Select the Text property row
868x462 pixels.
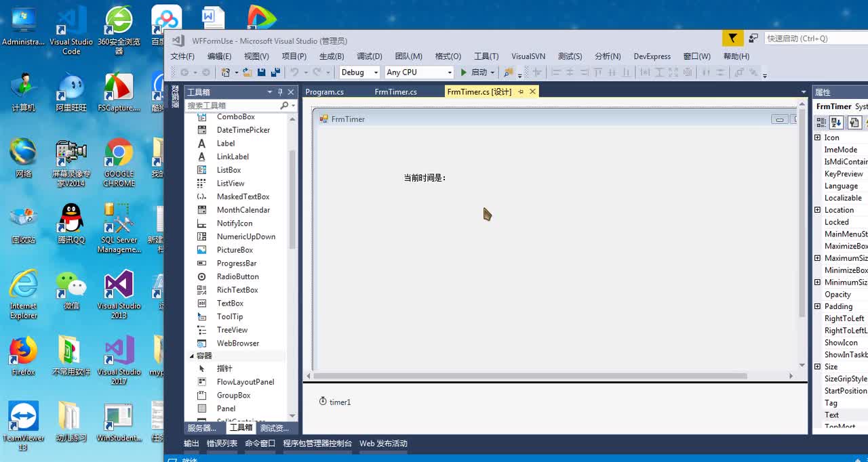(x=841, y=415)
